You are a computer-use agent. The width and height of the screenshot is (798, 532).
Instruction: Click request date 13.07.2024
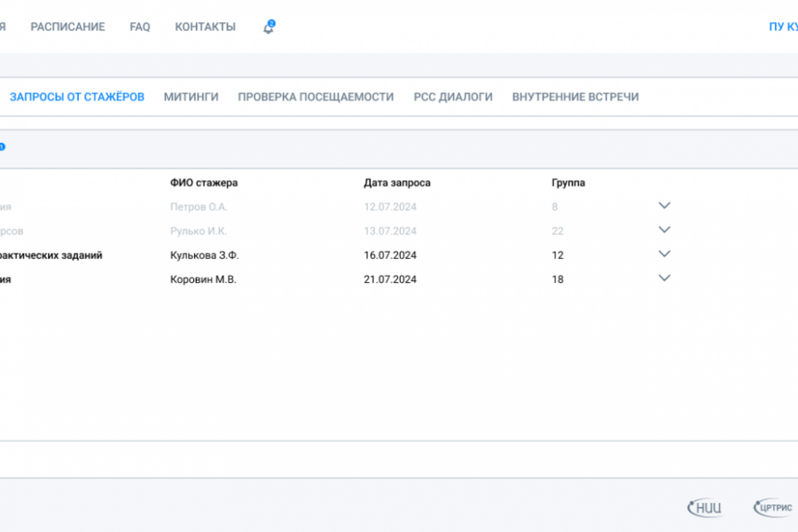[390, 231]
